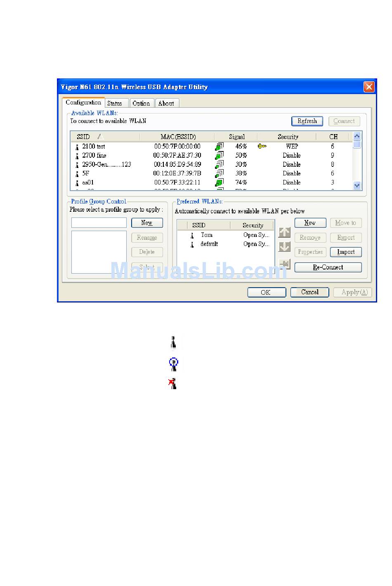Click antenna icon beside default
The height and width of the screenshot is (586, 392).
[x=192, y=244]
